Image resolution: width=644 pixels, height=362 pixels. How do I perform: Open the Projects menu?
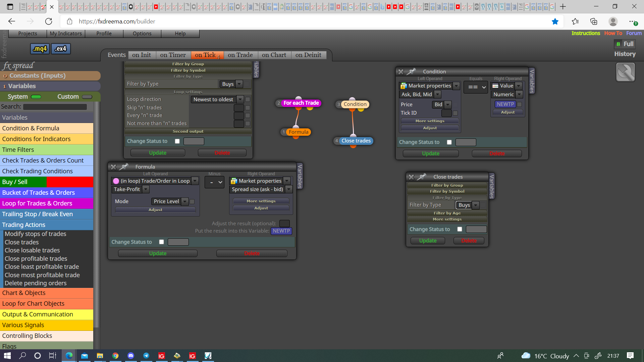[28, 34]
